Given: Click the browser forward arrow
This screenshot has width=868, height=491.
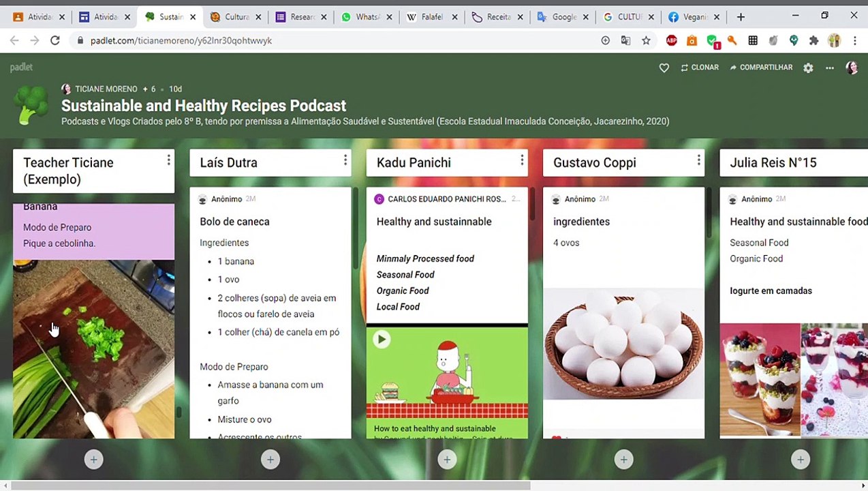Looking at the screenshot, I should (35, 41).
